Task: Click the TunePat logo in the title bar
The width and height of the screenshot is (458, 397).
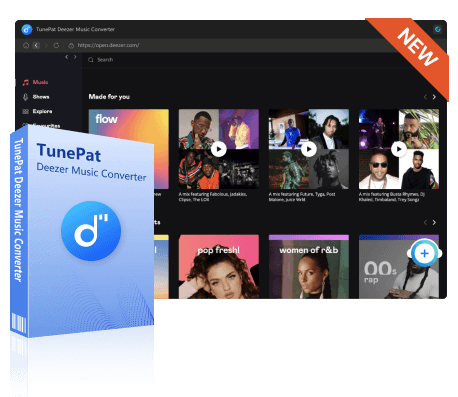Action: click(x=27, y=29)
